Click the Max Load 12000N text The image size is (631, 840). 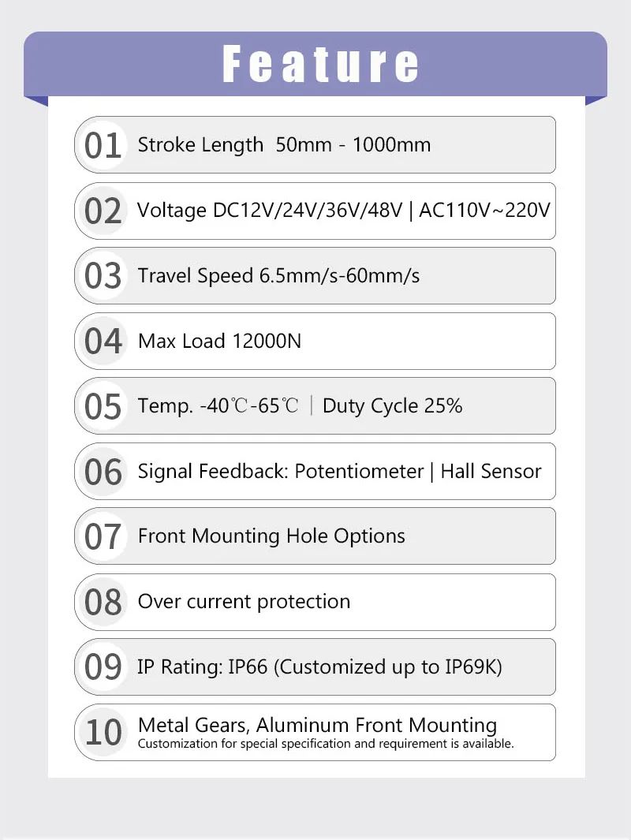[x=219, y=341]
